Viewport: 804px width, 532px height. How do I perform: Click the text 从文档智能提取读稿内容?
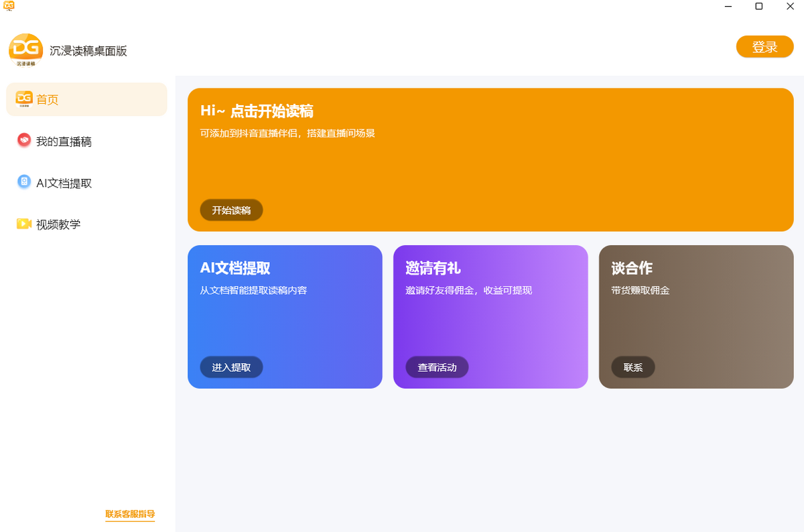(253, 290)
